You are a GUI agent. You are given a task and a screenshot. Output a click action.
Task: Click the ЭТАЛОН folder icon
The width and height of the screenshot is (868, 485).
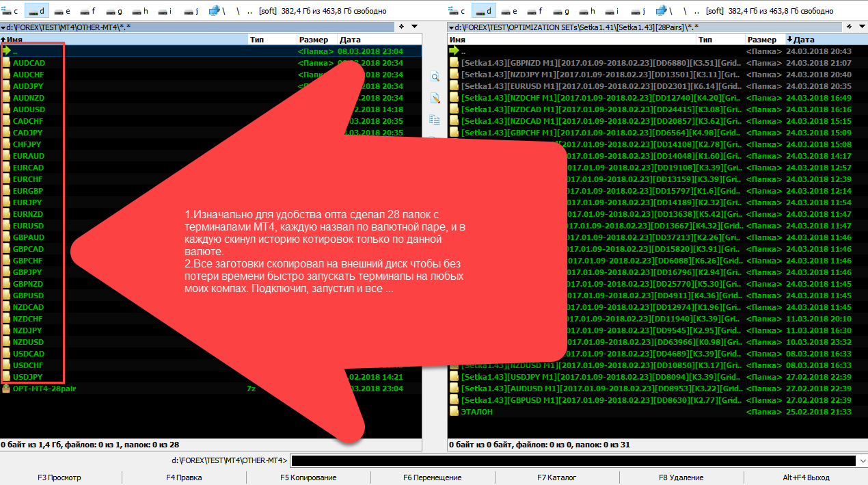coord(454,412)
